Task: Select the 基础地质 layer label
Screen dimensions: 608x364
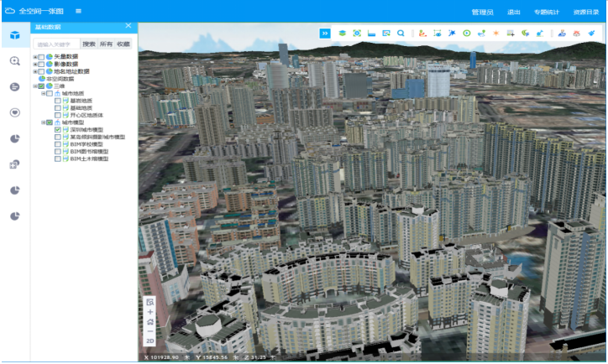Action: click(81, 108)
